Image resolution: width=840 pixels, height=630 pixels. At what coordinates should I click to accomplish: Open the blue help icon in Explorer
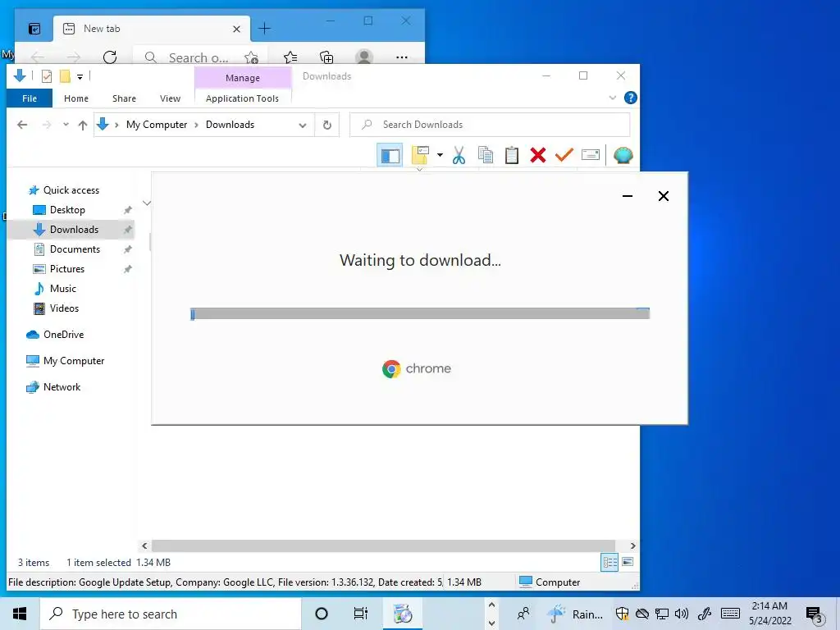tap(631, 98)
